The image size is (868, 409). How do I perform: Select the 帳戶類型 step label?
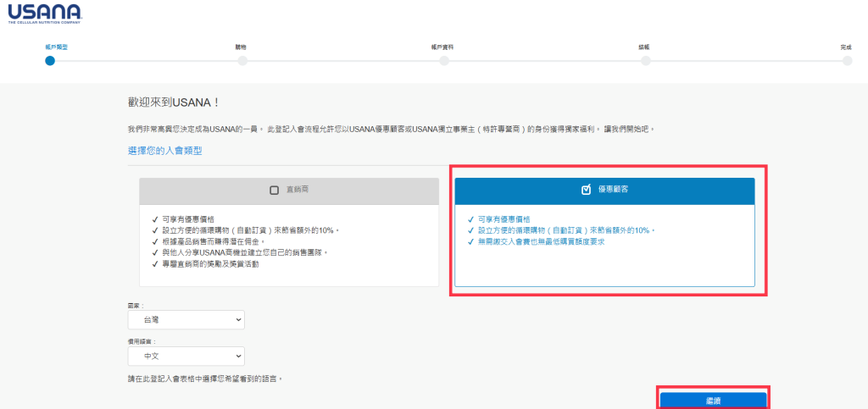[56, 47]
